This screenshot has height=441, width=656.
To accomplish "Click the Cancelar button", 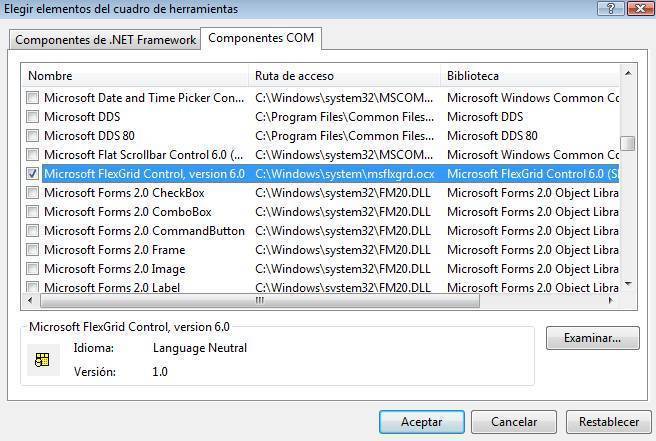I will 513,422.
